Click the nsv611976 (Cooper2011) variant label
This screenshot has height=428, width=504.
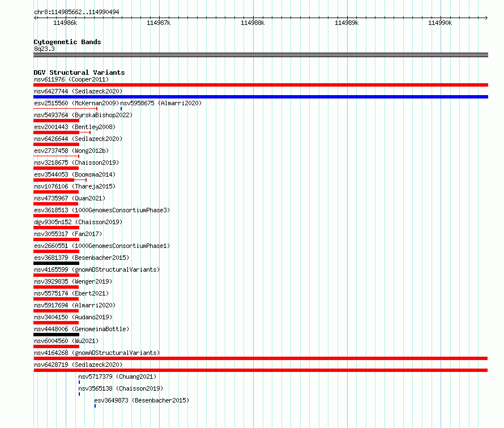(x=71, y=79)
